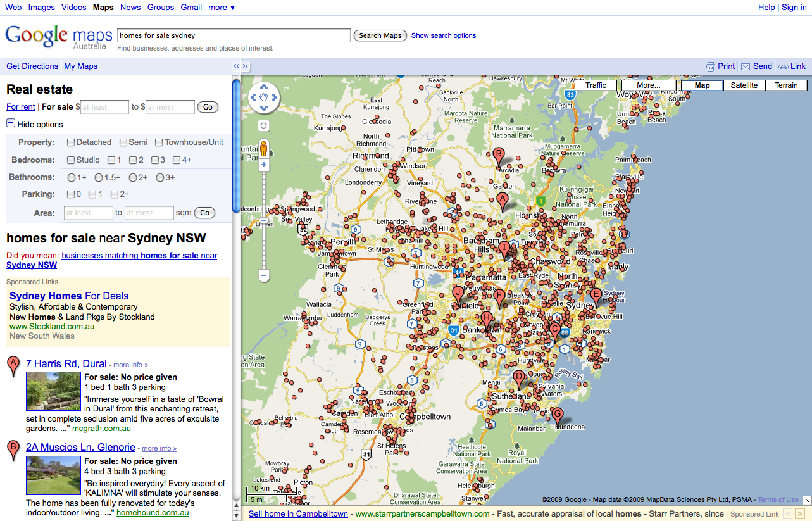Screen dimensions: 812x521
Task: Select map marker I near Baulkham Hills
Action: coord(504,249)
